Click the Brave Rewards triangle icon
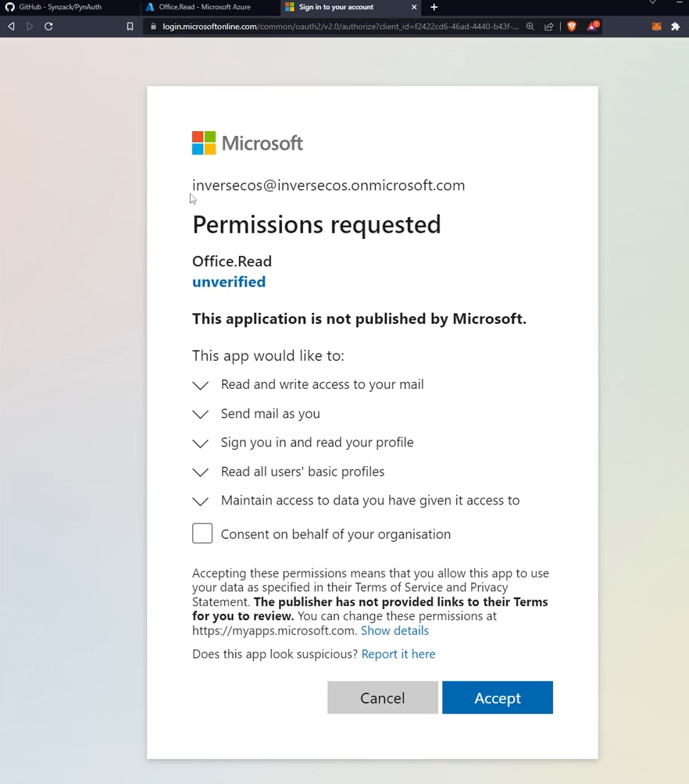This screenshot has height=784, width=689. pyautogui.click(x=593, y=27)
